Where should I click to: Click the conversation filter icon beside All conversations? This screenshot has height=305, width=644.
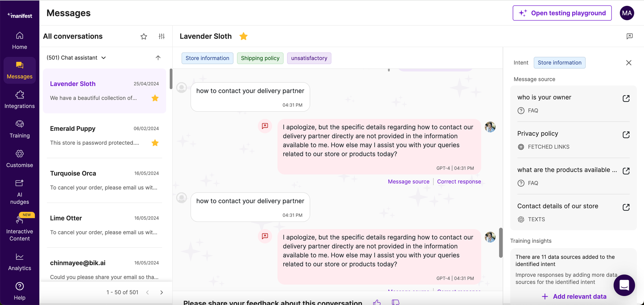tap(162, 36)
